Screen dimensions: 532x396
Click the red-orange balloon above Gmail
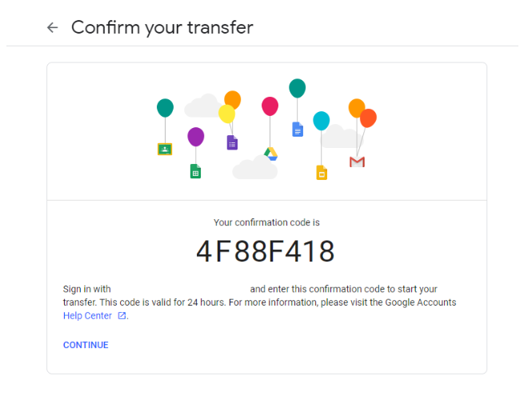[x=368, y=118]
